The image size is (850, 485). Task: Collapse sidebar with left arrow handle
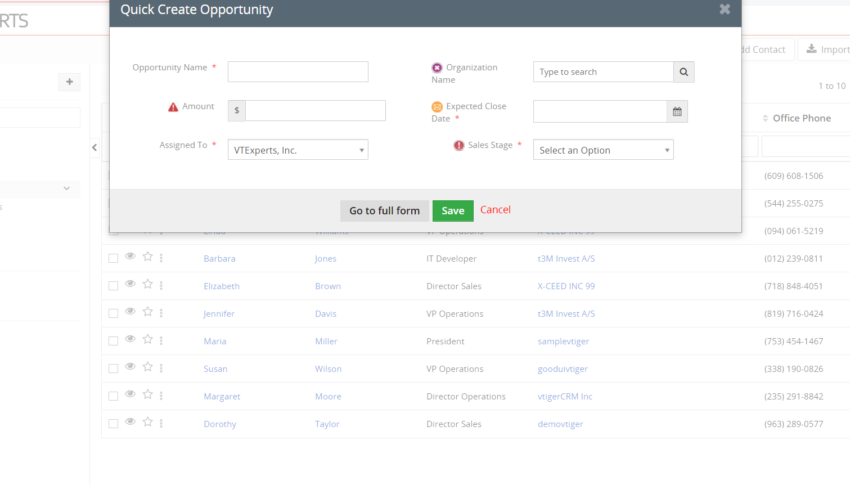tap(94, 147)
